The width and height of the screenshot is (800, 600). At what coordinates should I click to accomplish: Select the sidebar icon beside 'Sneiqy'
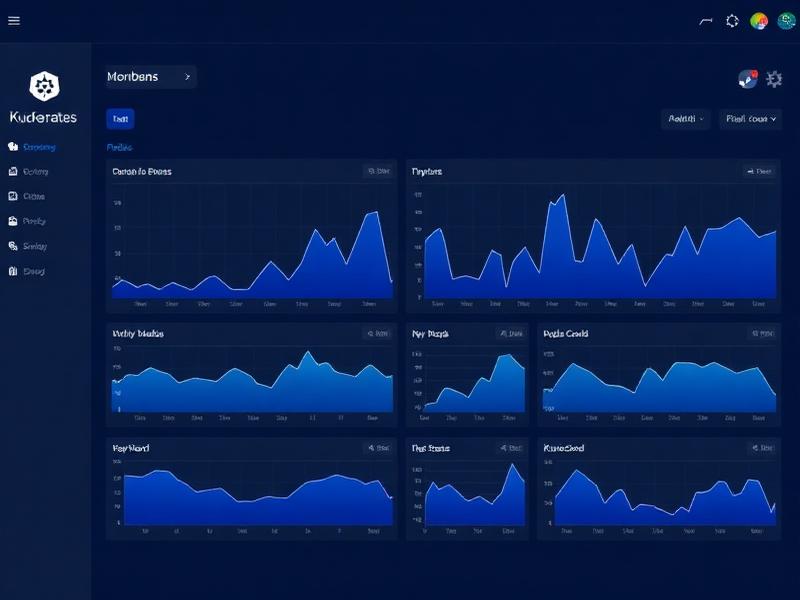(13, 246)
